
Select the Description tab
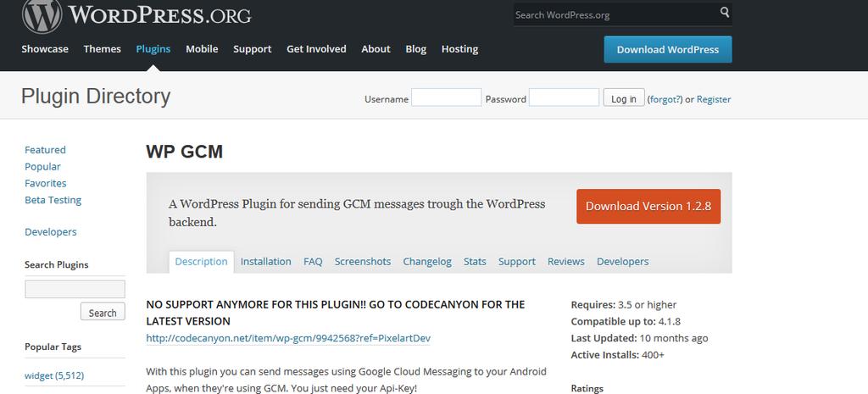(202, 262)
